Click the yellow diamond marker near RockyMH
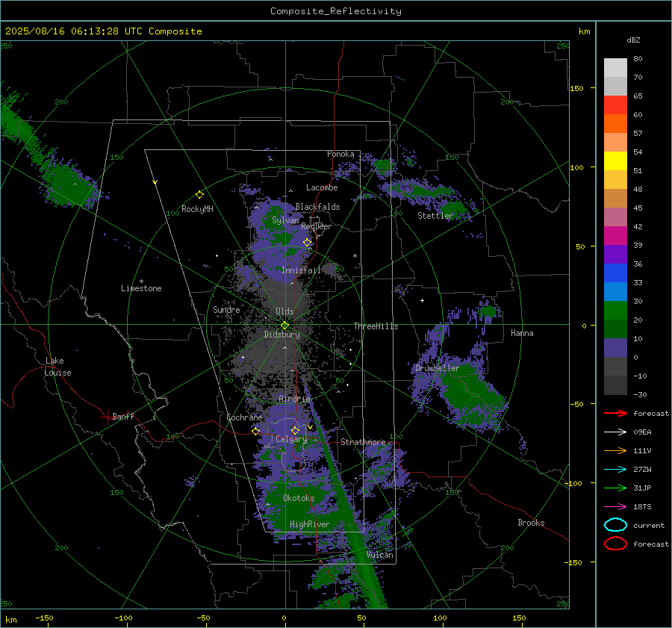 click(199, 195)
